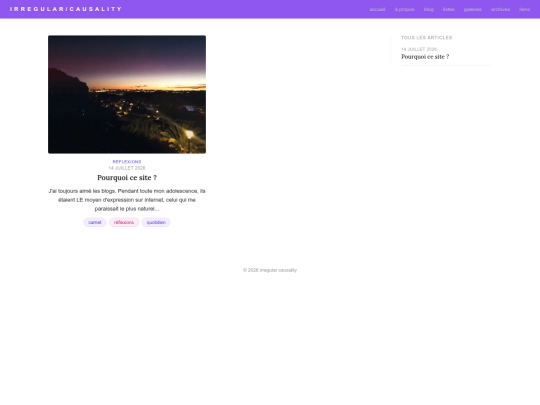
Task: Click the article date under RÉFLEXIONS
Action: coord(127,168)
